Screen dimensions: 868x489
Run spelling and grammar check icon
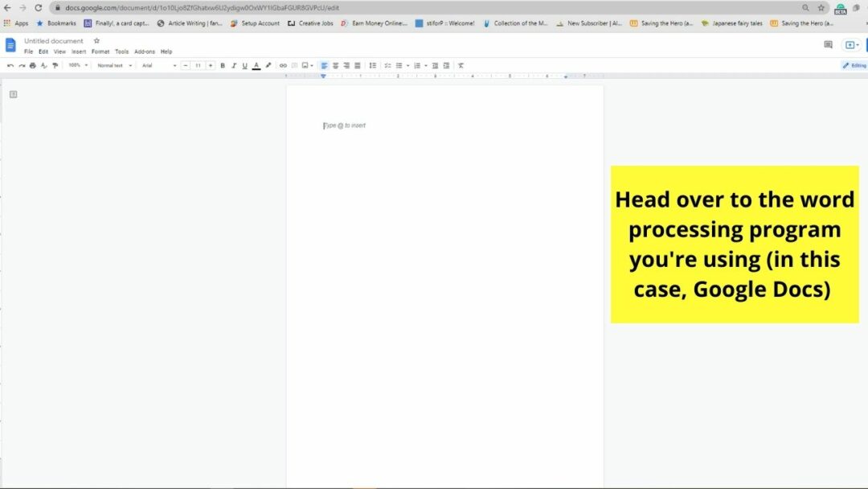(x=43, y=65)
